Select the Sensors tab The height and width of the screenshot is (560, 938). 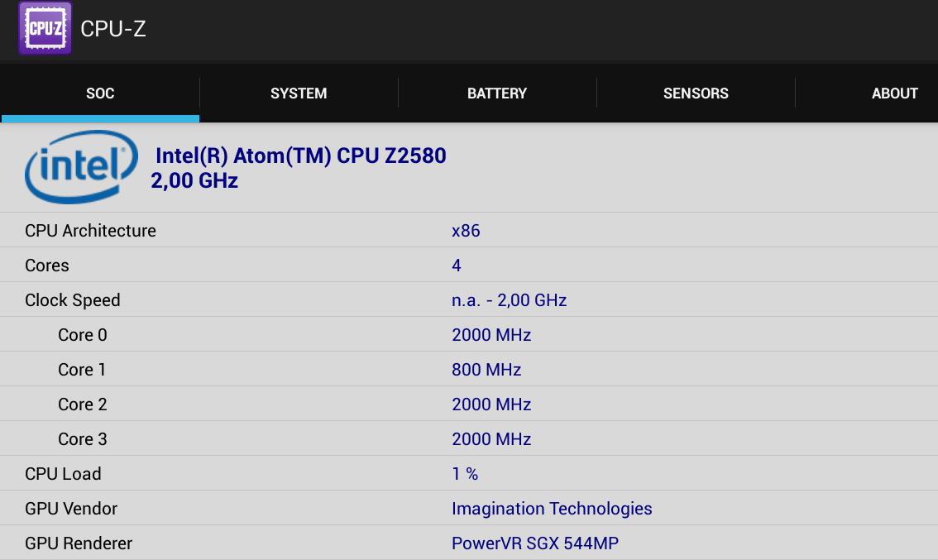696,93
